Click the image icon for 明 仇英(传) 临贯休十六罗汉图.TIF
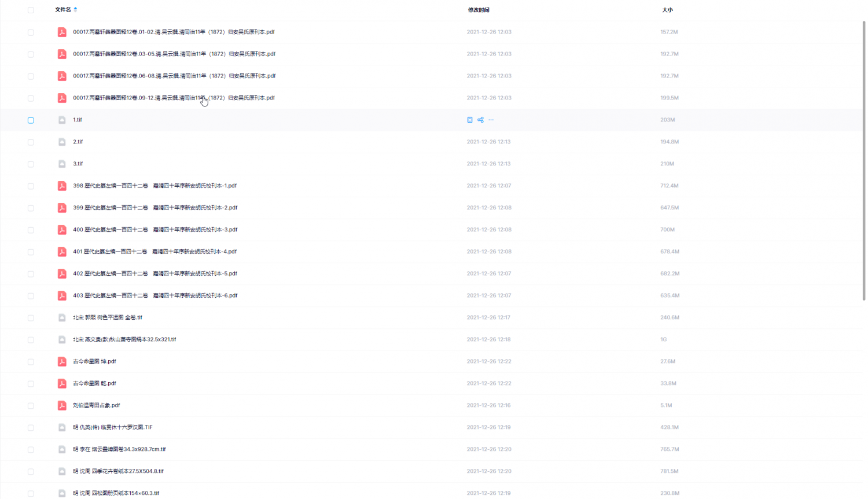Viewport: 868px width, 499px height. 62,427
